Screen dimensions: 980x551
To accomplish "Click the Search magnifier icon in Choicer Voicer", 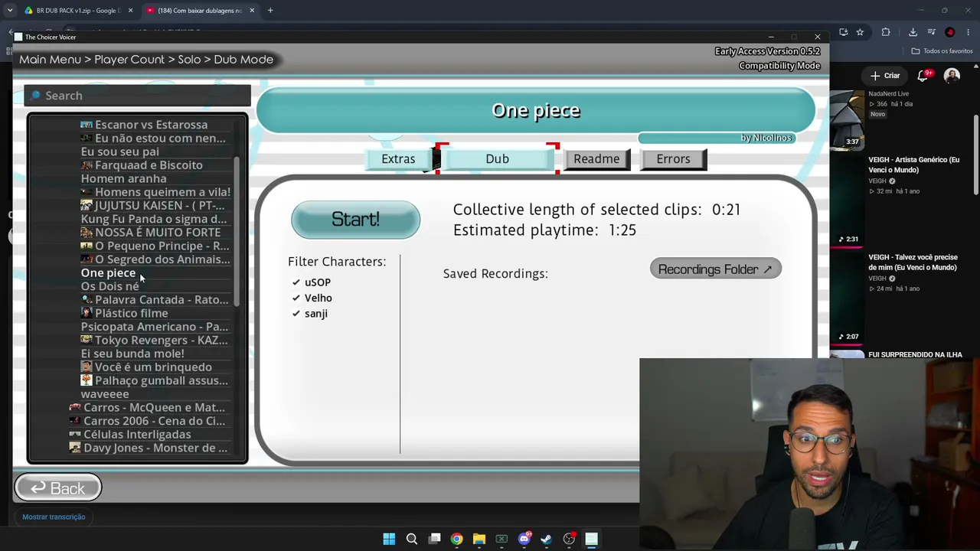I will (x=35, y=96).
